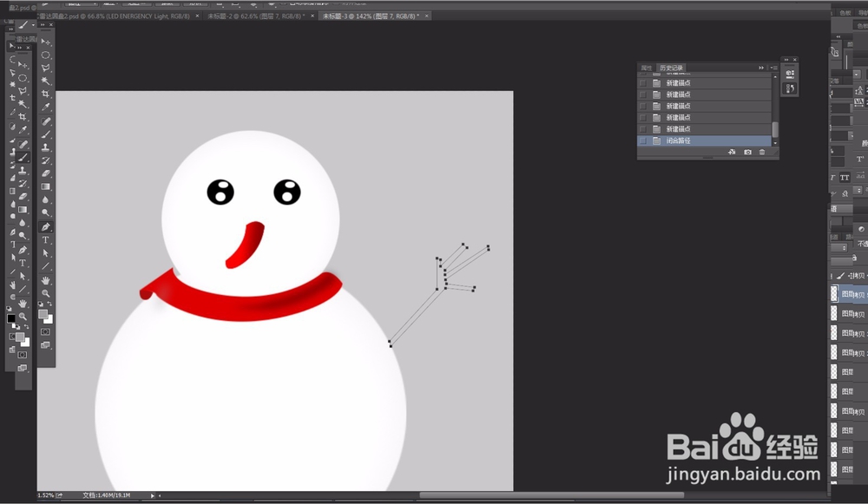Switch to 未标题-3 document tab
This screenshot has width=868, height=504.
pos(371,16)
